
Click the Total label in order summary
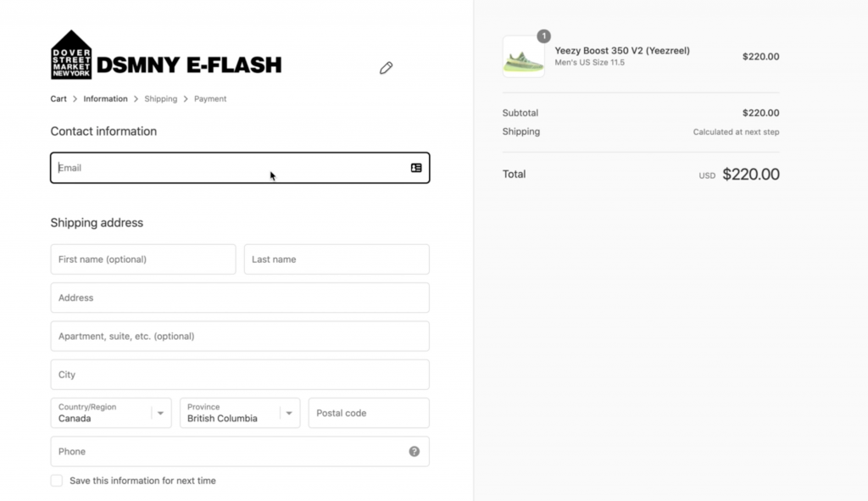pos(514,174)
